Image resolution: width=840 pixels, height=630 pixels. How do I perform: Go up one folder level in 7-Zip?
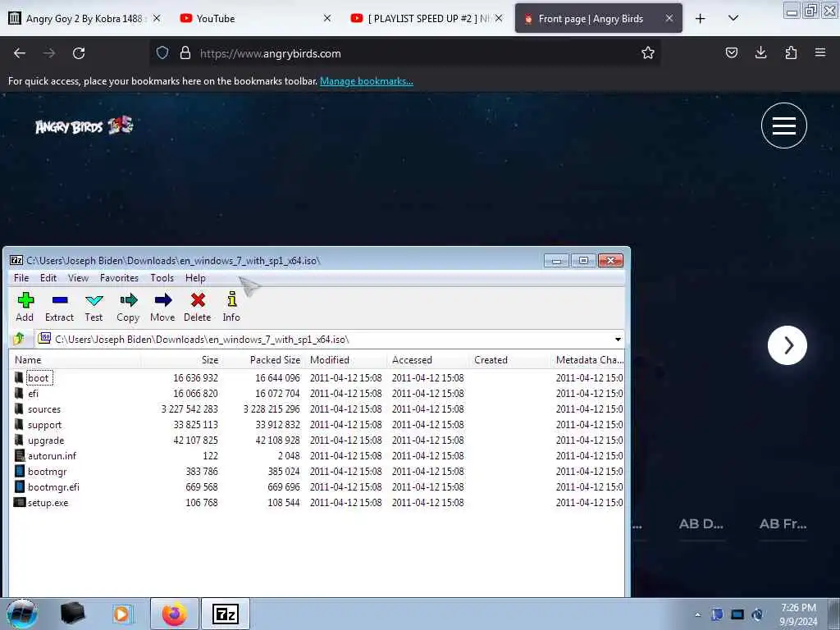[x=20, y=339]
